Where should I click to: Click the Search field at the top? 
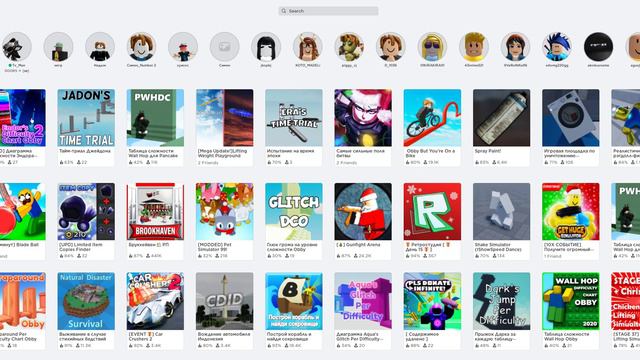point(328,11)
